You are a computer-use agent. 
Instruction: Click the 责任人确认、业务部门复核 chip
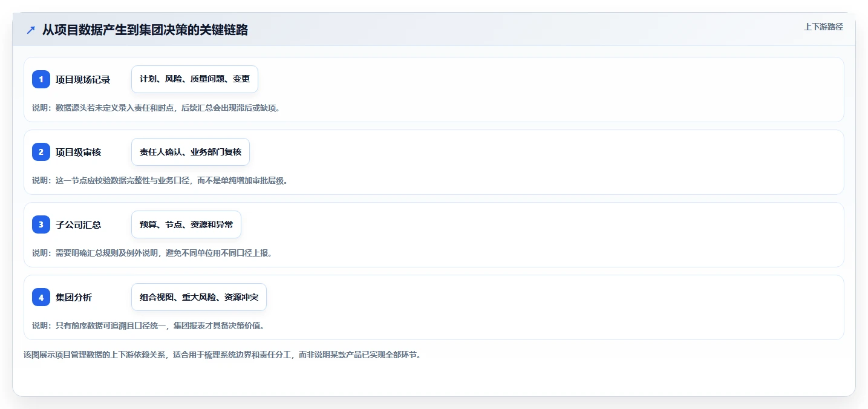tap(191, 152)
